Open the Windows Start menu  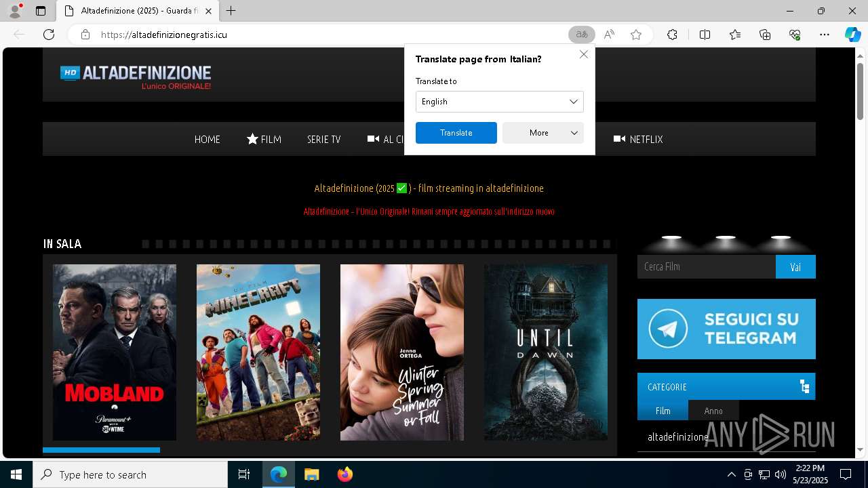(16, 474)
